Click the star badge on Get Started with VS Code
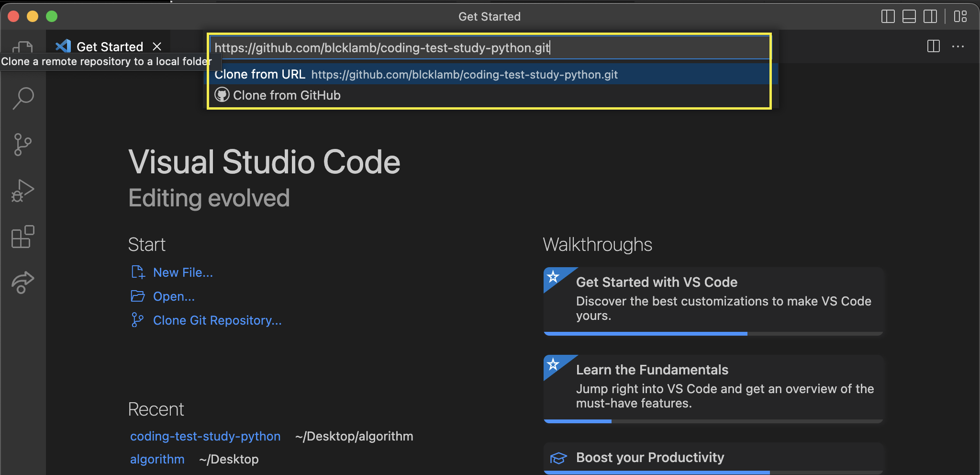This screenshot has width=980, height=475. (554, 276)
